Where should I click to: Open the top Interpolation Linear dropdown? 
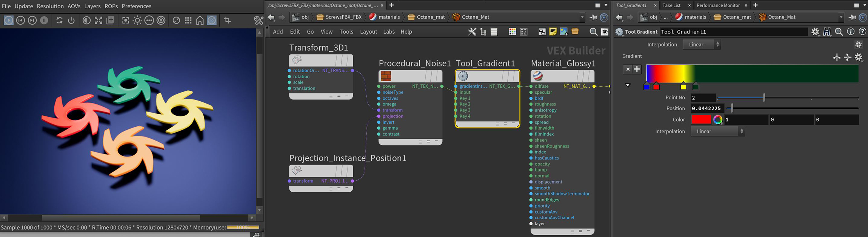(x=701, y=45)
